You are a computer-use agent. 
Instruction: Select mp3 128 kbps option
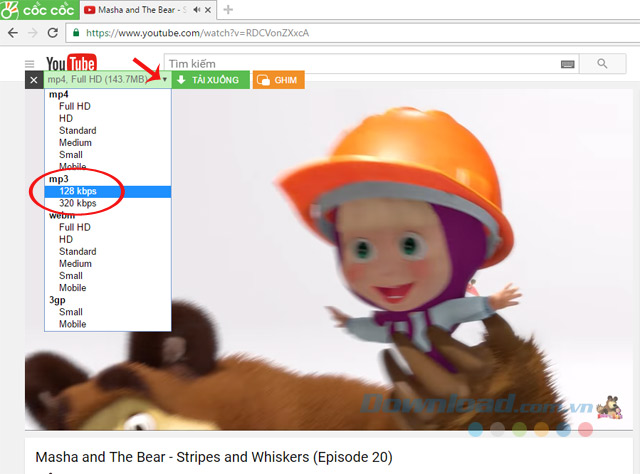point(108,191)
